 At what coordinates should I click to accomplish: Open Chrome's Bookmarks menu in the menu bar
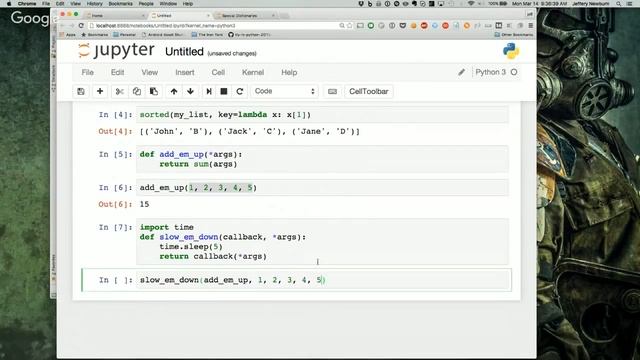pos(120,4)
